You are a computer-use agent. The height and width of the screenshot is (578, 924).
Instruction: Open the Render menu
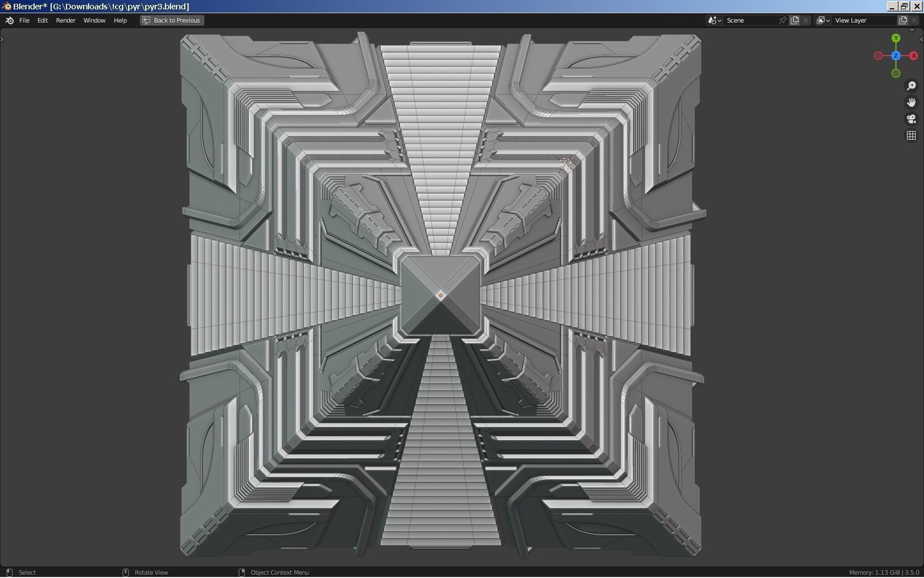pyautogui.click(x=65, y=20)
